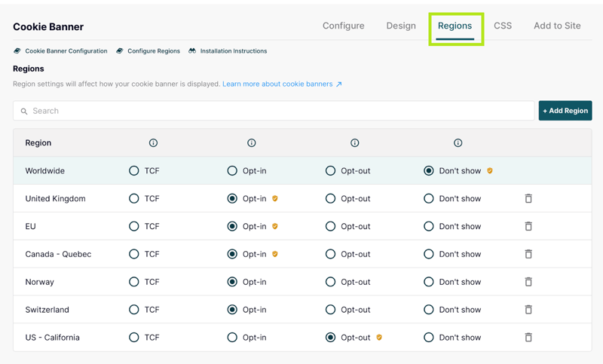
Task: Click info icon above Don't show column
Action: point(458,143)
